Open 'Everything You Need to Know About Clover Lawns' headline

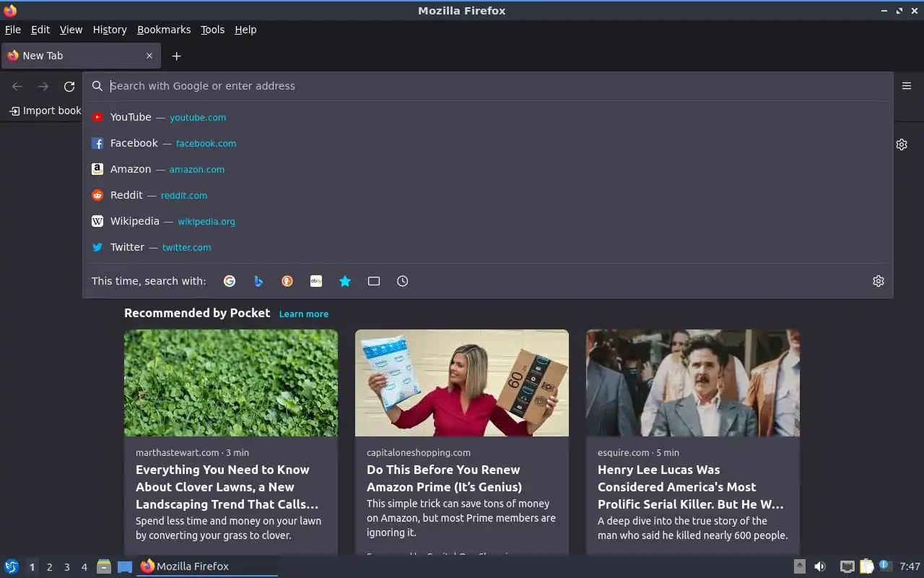pos(227,487)
